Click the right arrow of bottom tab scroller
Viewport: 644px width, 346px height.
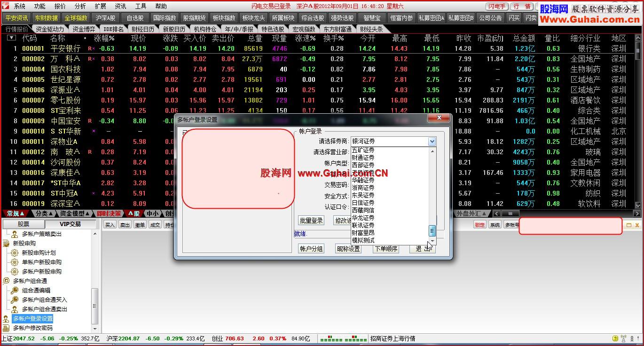pyautogui.click(x=637, y=213)
